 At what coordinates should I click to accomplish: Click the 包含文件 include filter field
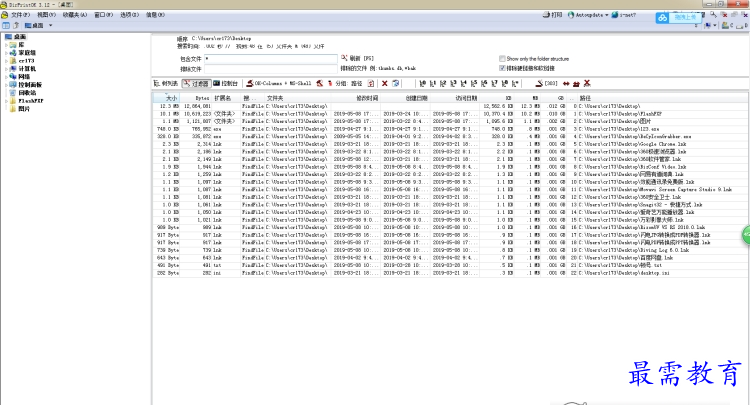pos(271,59)
